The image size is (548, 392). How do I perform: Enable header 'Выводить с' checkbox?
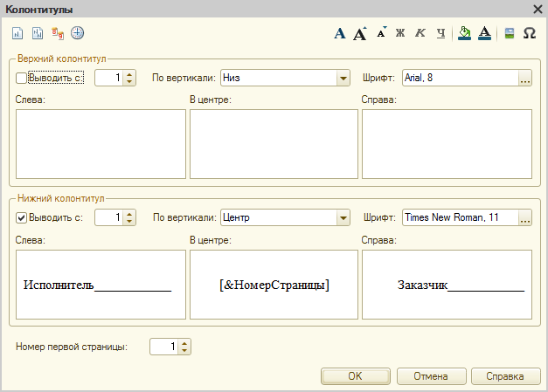(22, 78)
